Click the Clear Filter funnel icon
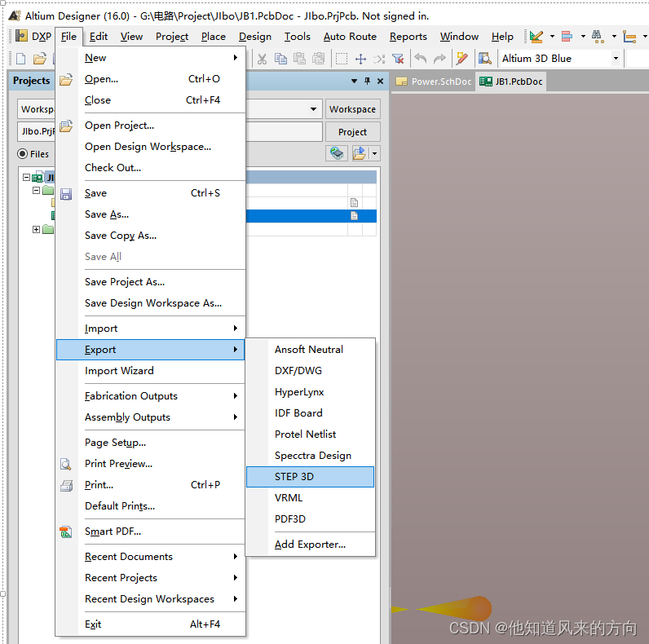 coord(398,59)
